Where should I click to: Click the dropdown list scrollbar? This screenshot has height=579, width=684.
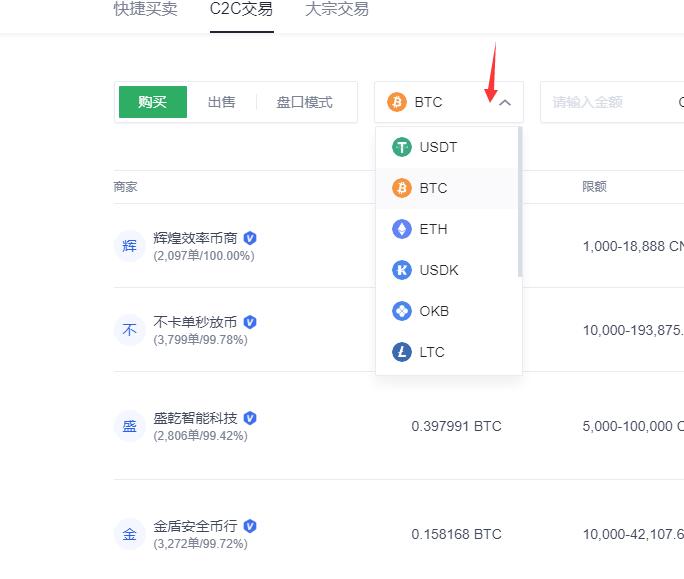tap(520, 202)
